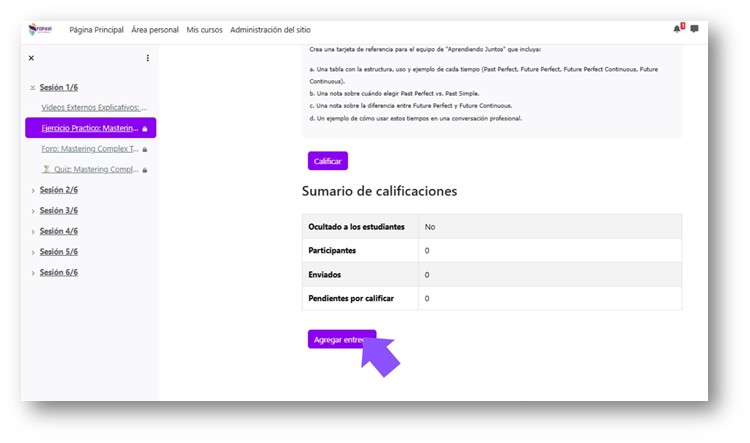Click lock icon beside Foro: Mastering Complex
Image resolution: width=750 pixels, height=443 pixels.
(145, 149)
